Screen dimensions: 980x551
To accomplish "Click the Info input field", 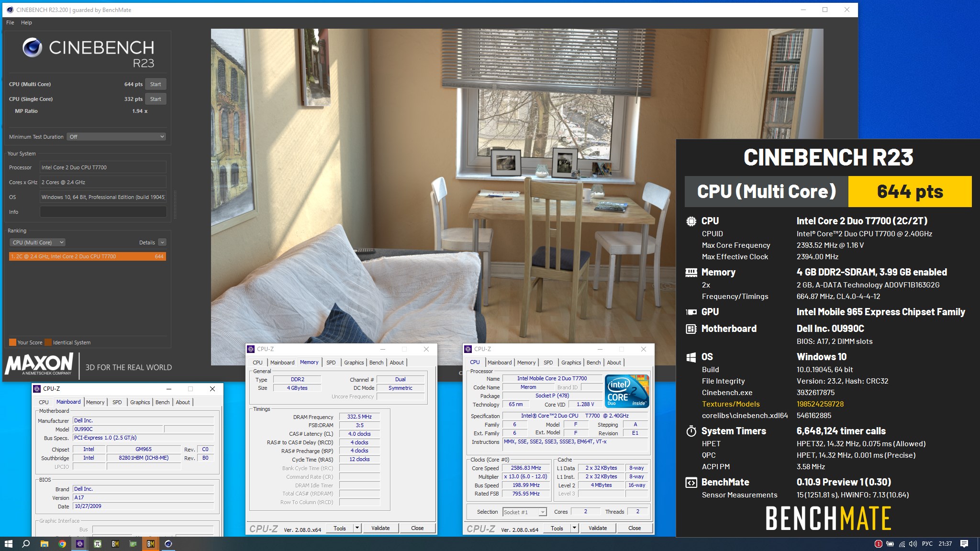I will 103,212.
